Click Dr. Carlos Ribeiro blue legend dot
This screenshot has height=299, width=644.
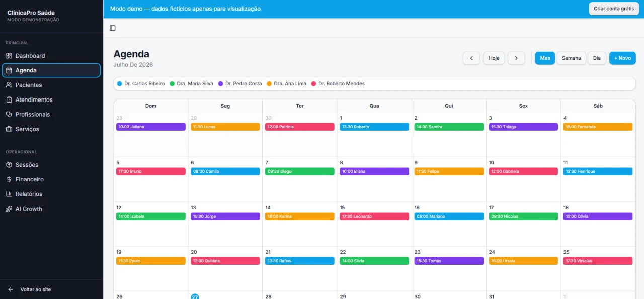tap(119, 84)
